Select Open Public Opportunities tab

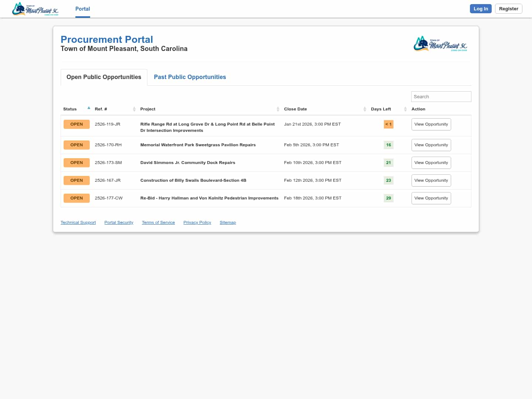(x=104, y=77)
